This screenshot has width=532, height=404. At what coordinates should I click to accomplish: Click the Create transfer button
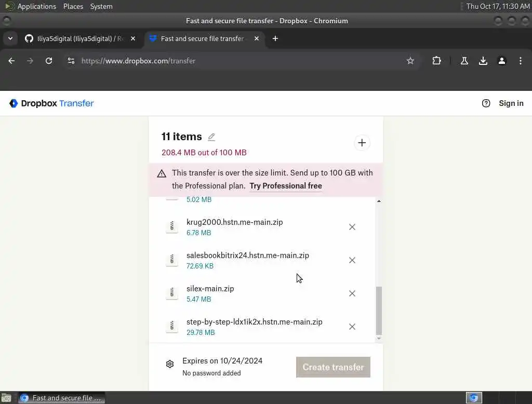[x=333, y=367]
